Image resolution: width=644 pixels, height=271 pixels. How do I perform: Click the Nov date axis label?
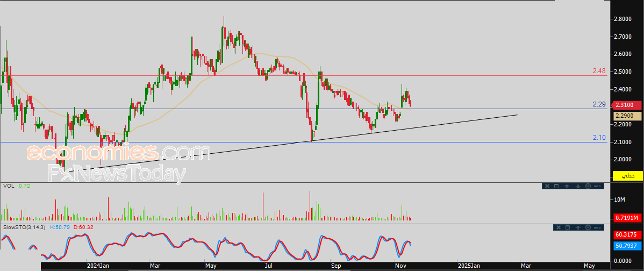401,266
